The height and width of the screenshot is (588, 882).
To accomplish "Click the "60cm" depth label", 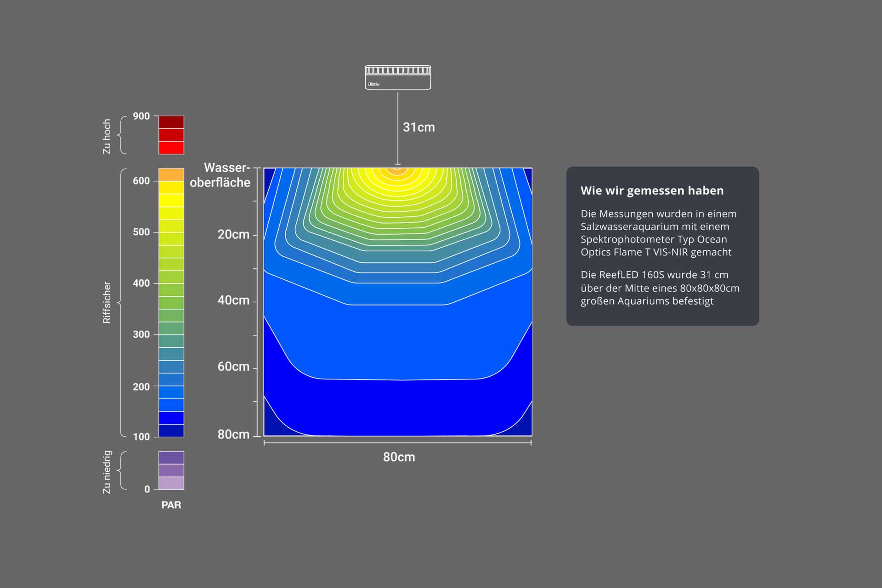I will pos(233,367).
